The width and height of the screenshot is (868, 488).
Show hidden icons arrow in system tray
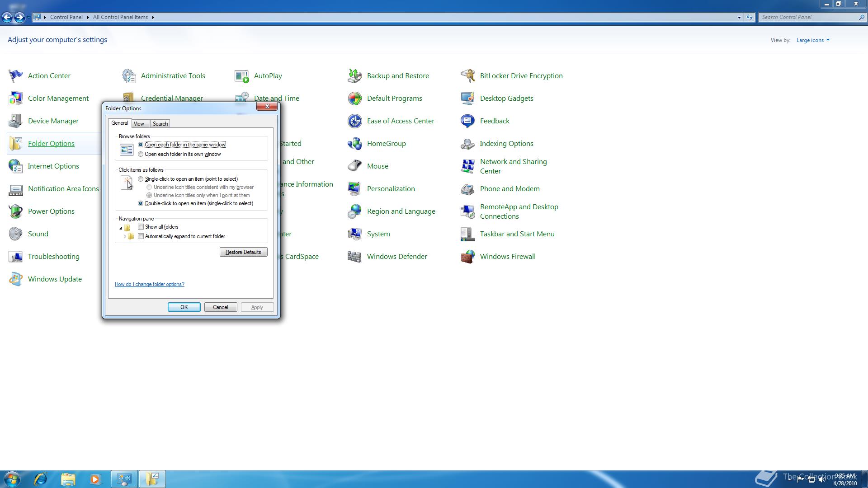click(x=790, y=479)
